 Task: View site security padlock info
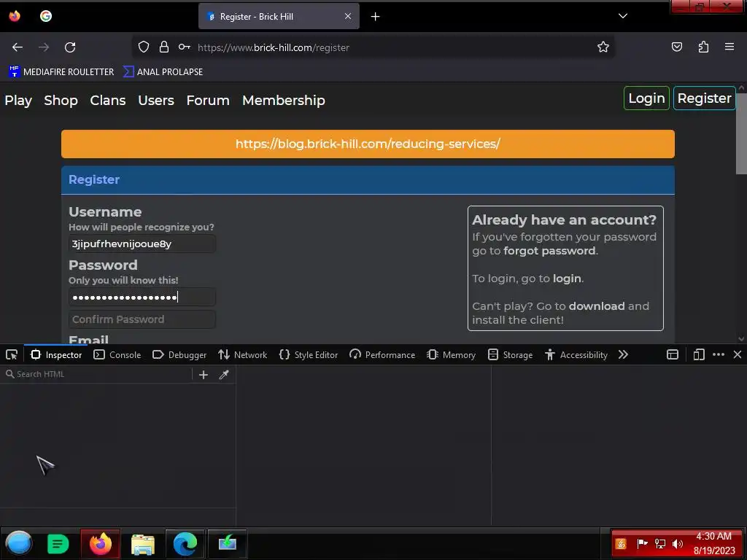tap(164, 47)
